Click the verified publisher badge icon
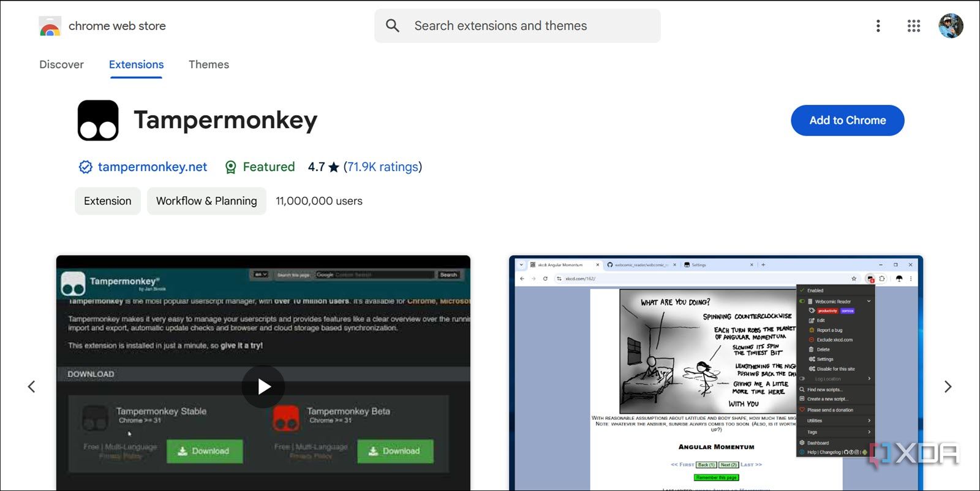Viewport: 980px width, 491px height. coord(85,167)
